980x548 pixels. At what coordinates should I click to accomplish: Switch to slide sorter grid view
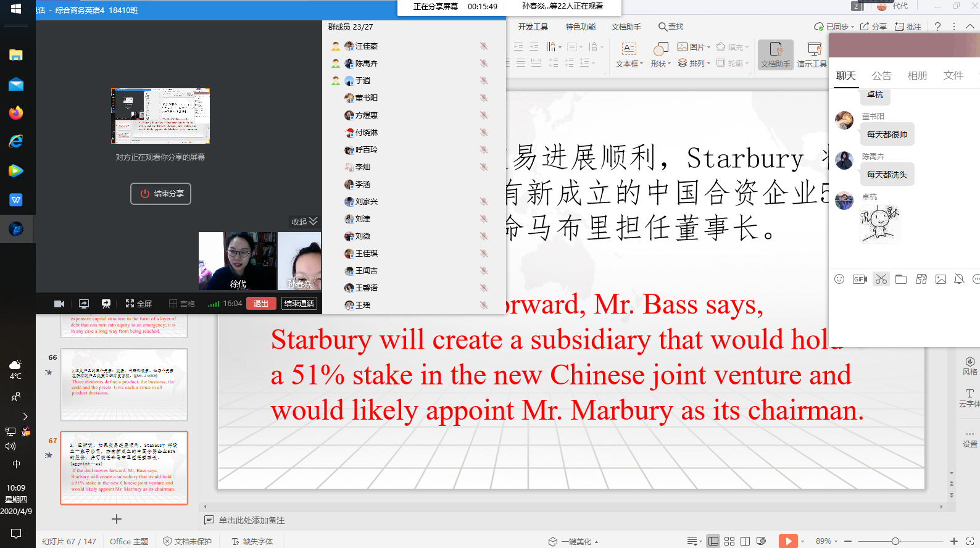729,541
